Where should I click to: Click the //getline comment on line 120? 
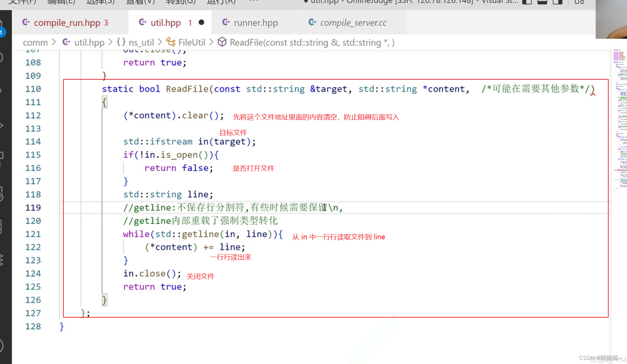[201, 221]
